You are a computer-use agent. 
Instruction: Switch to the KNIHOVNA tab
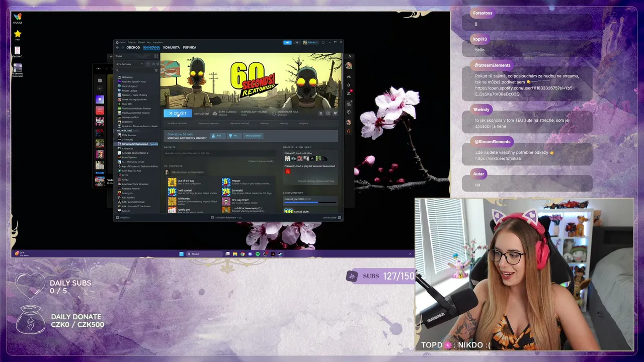point(151,48)
